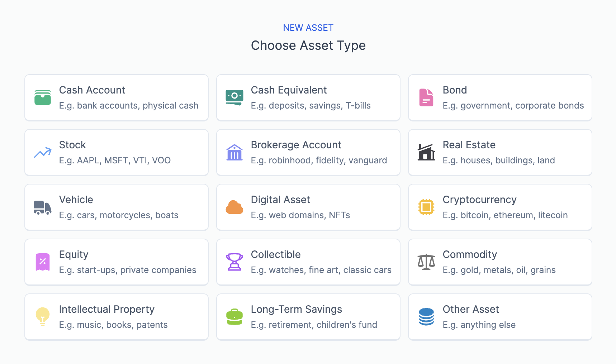The width and height of the screenshot is (616, 364).
Task: Click the NEW ASSET heading link
Action: (x=308, y=28)
